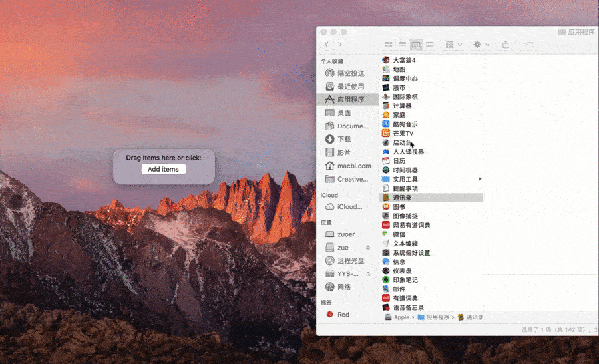Click the Add items button

tap(164, 169)
